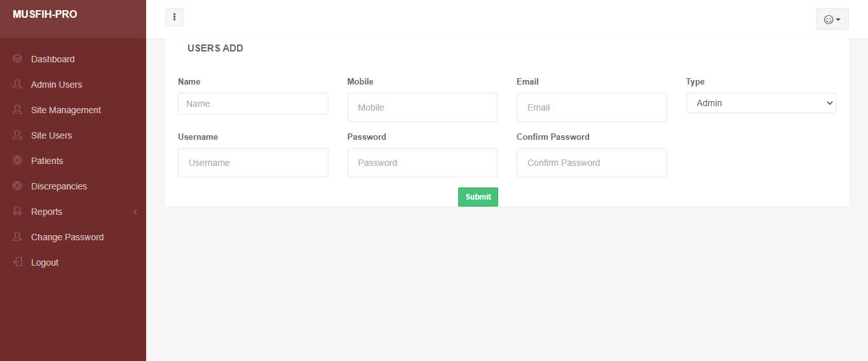
Task: Click the Site Management sidebar icon
Action: pos(17,109)
